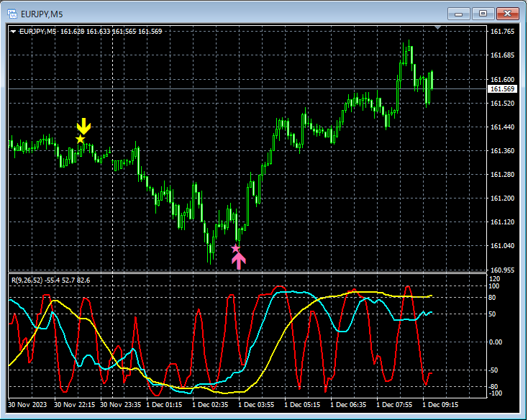Image resolution: width=528 pixels, height=420 pixels.
Task: Click the 161.040 price scale value
Action: click(502, 246)
